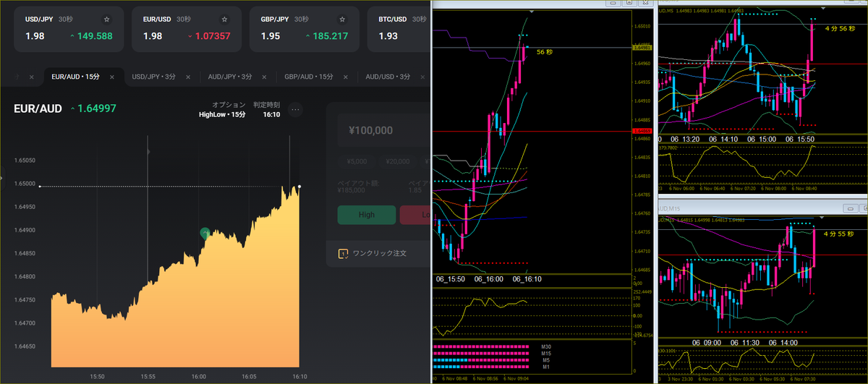868x384 pixels.
Task: Place a High order with the green button
Action: click(367, 215)
